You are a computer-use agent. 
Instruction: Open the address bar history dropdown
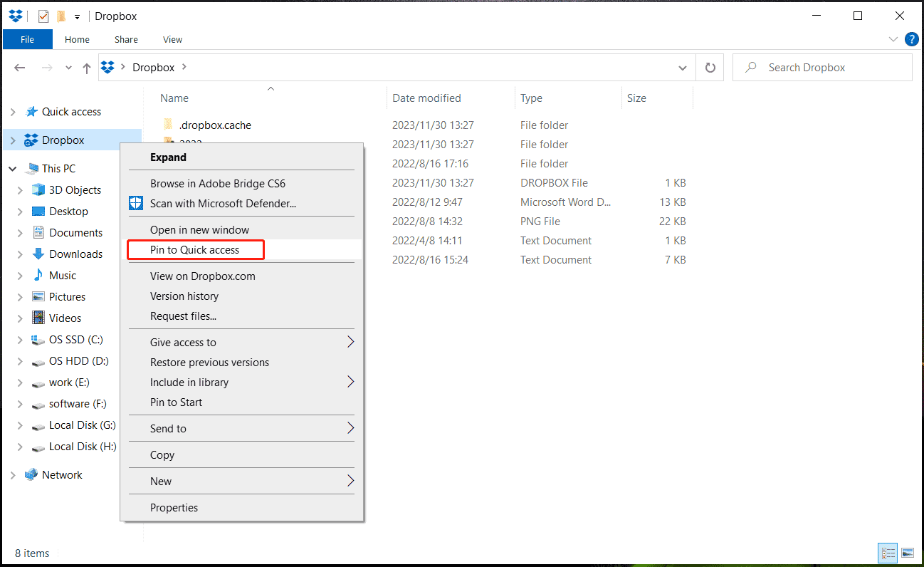pos(683,68)
